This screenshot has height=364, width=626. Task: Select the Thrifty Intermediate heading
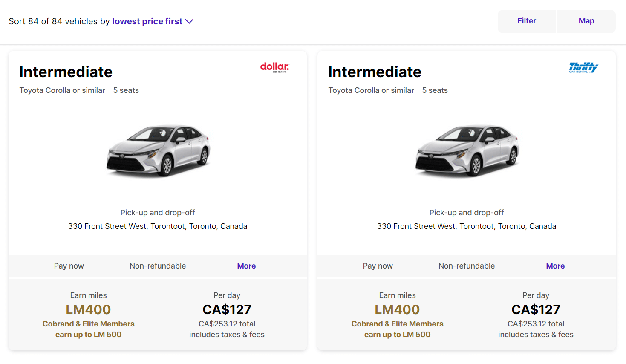375,72
